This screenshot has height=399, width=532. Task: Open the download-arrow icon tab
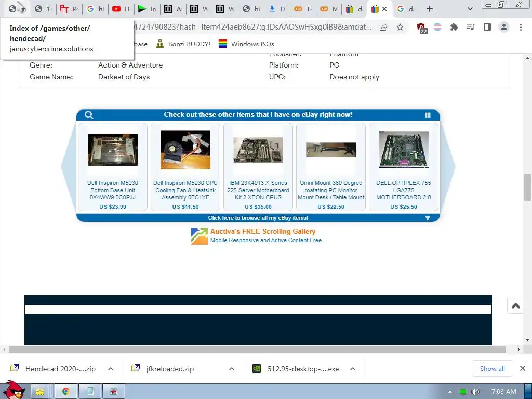click(x=277, y=9)
